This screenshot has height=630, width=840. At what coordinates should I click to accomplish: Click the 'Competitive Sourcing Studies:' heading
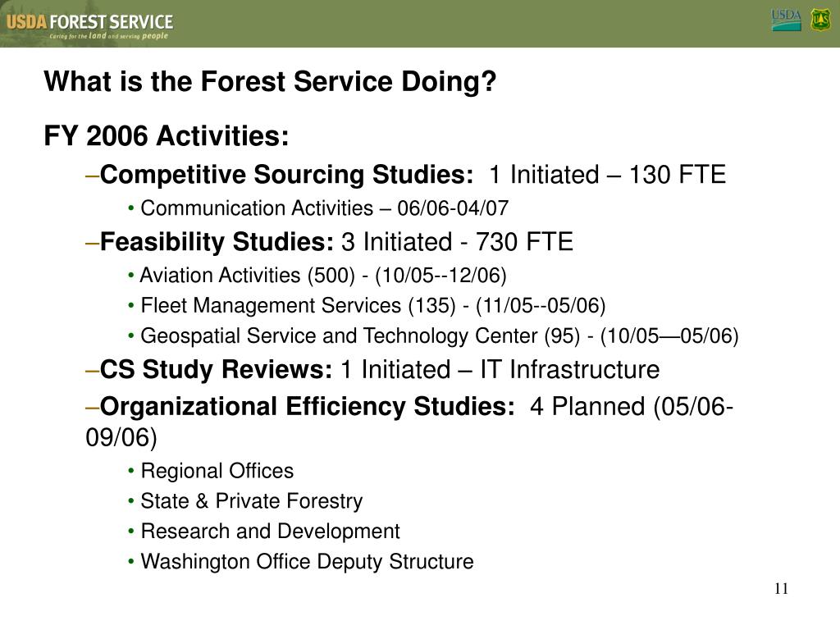click(x=286, y=175)
